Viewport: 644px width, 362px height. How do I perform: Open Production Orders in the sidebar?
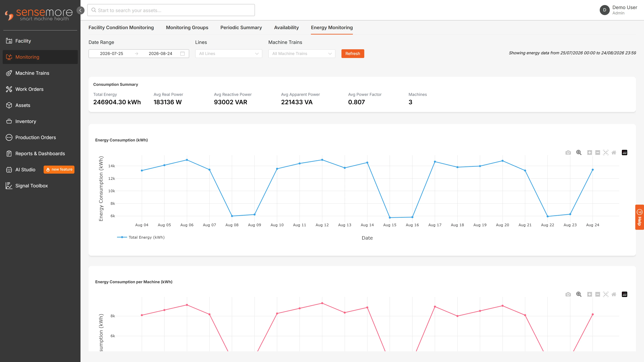click(40, 137)
